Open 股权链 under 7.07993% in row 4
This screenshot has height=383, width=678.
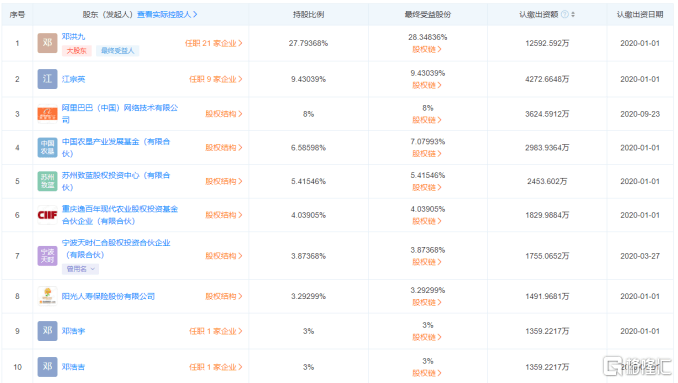427,153
